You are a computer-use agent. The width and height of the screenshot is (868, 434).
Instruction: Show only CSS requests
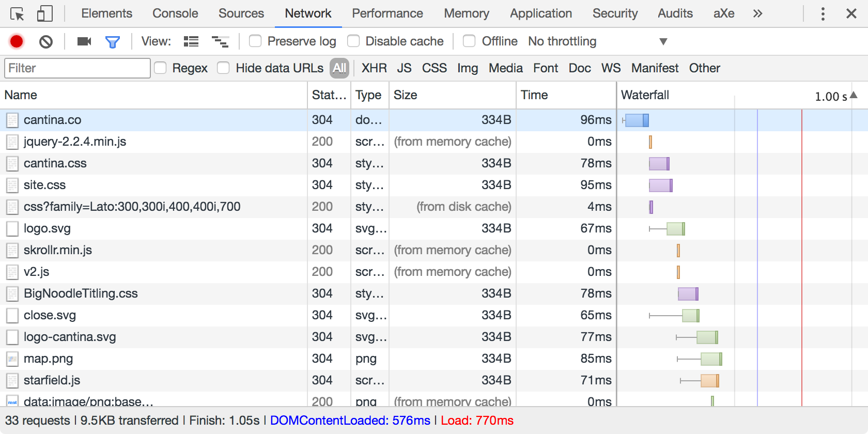point(434,68)
